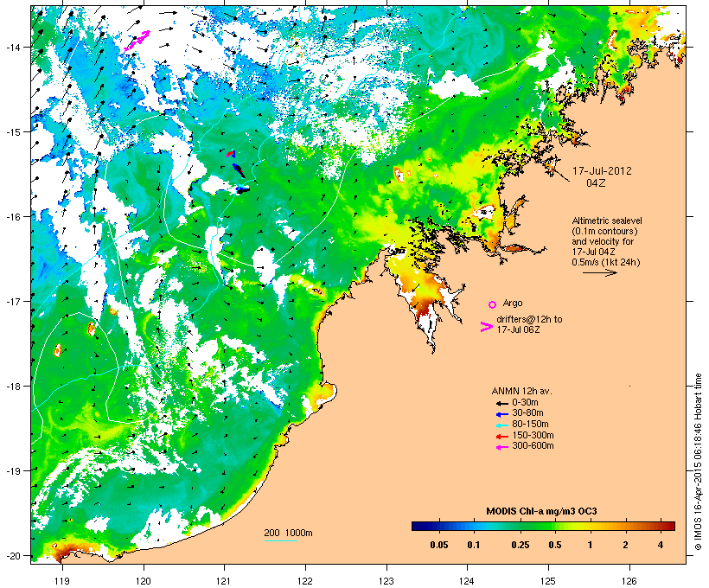Click the colorbar '0.25' tick label

pos(520,545)
